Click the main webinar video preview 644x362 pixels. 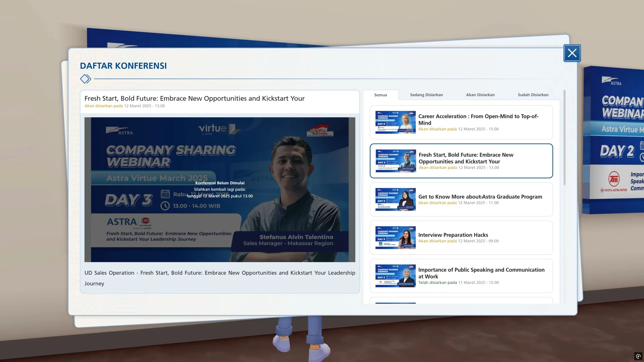[x=220, y=190]
